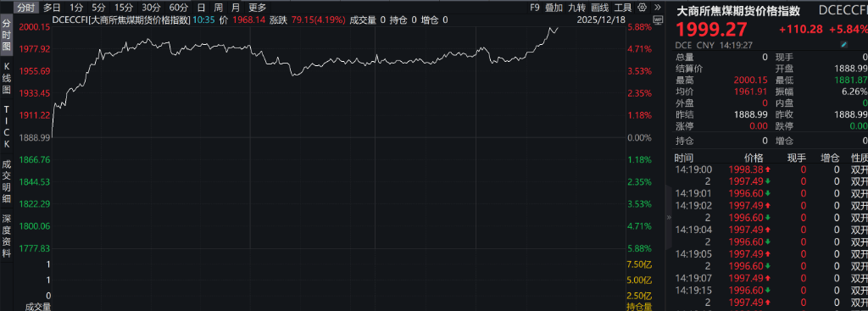Click the chart title DCECCFI[大商所焦煤期货价格指数]
Image resolution: width=868 pixels, height=311 pixels.
pyautogui.click(x=120, y=20)
